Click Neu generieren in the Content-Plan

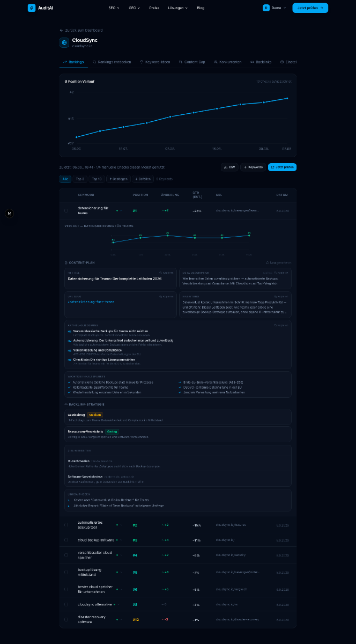(x=279, y=262)
